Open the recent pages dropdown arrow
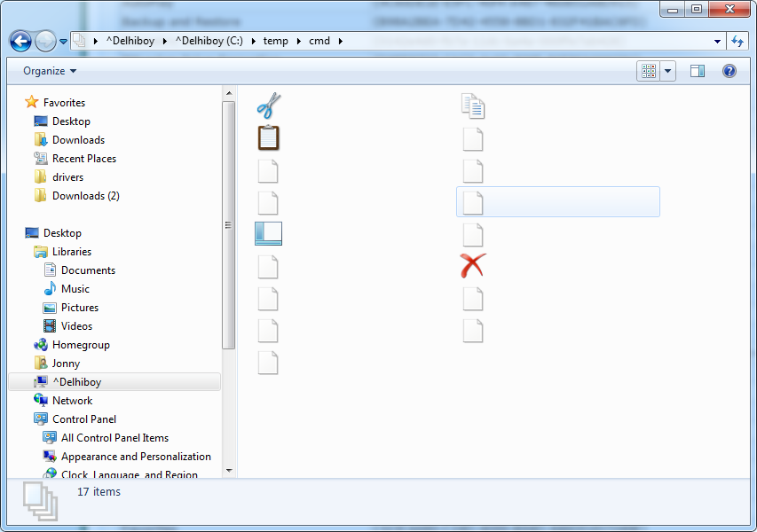This screenshot has height=532, width=757. point(63,42)
